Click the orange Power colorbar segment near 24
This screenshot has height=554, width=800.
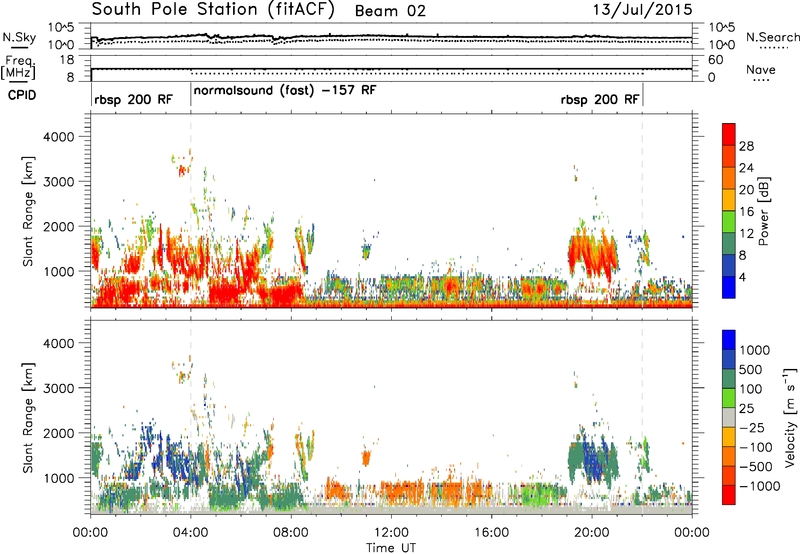(729, 178)
